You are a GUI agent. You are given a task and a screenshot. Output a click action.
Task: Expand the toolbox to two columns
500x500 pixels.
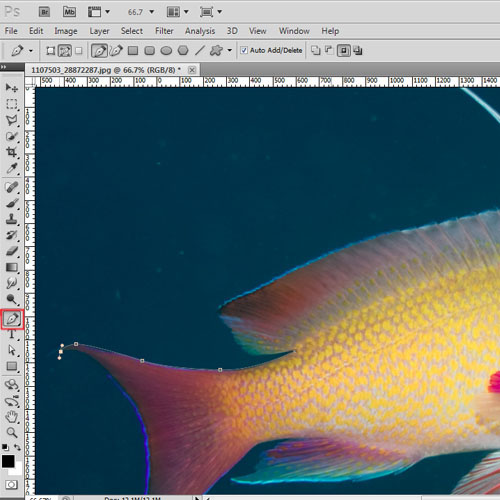pos(3,67)
